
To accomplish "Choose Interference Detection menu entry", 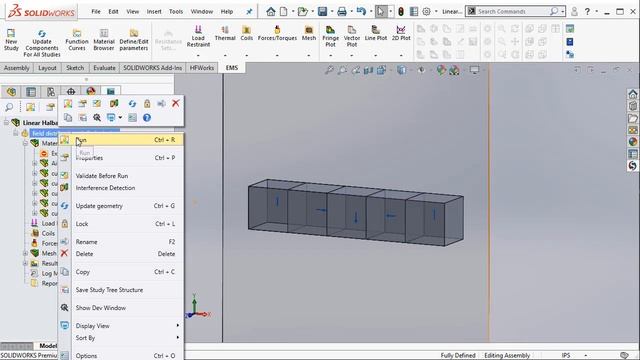I will (x=121, y=188).
